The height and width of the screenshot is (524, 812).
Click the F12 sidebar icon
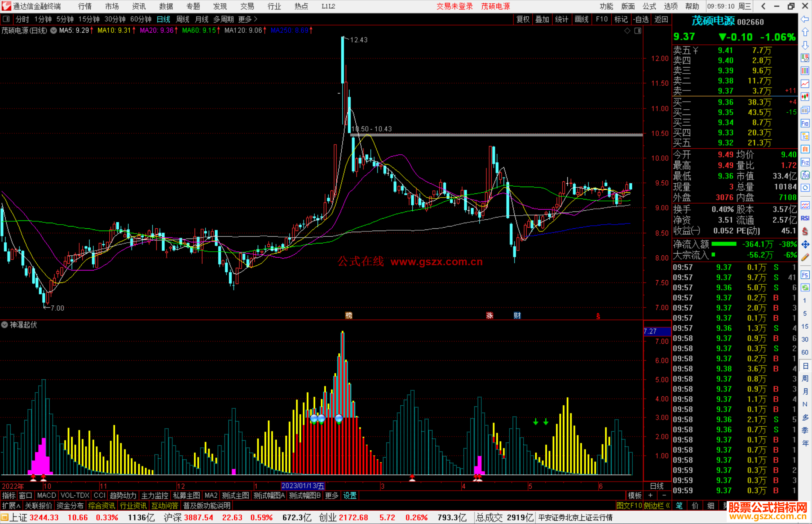tap(805, 162)
